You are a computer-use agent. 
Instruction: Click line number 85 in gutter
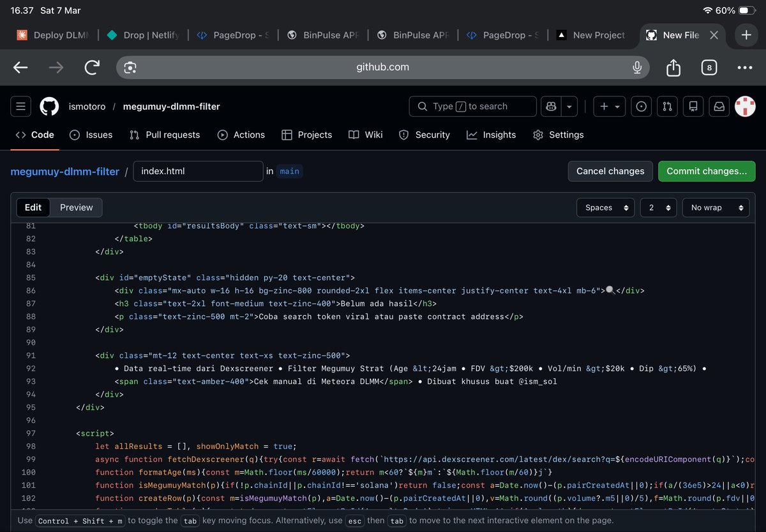click(x=31, y=277)
